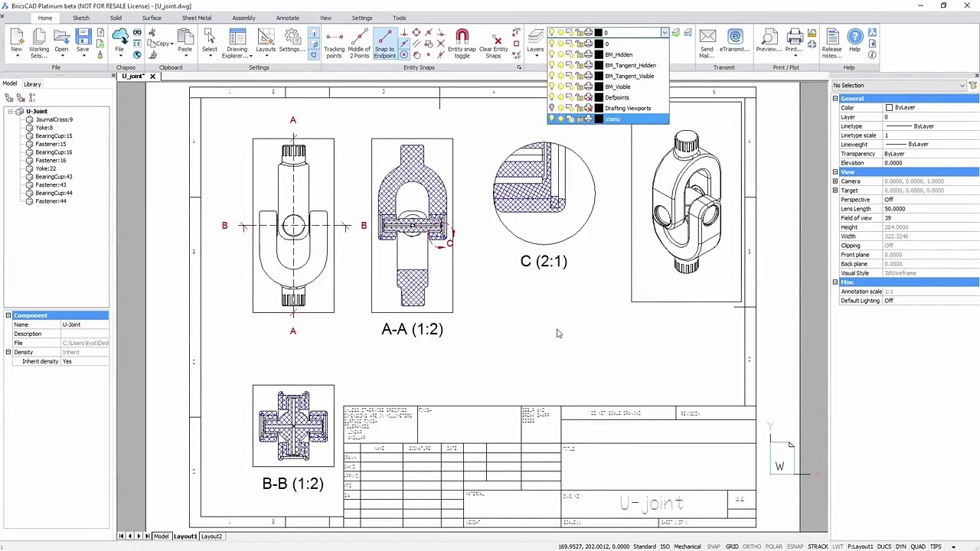Switch to the Model layout tab
The width and height of the screenshot is (980, 551).
[x=161, y=536]
